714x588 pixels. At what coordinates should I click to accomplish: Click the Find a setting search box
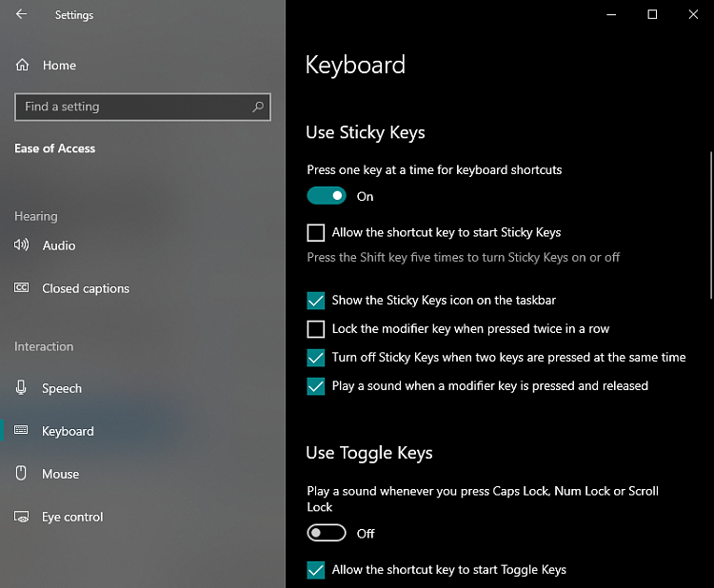(133, 108)
